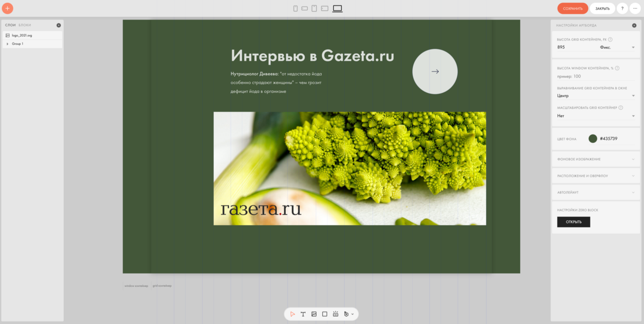Select the romanesco broccoli image on canvas
The image size is (644, 324).
click(350, 169)
